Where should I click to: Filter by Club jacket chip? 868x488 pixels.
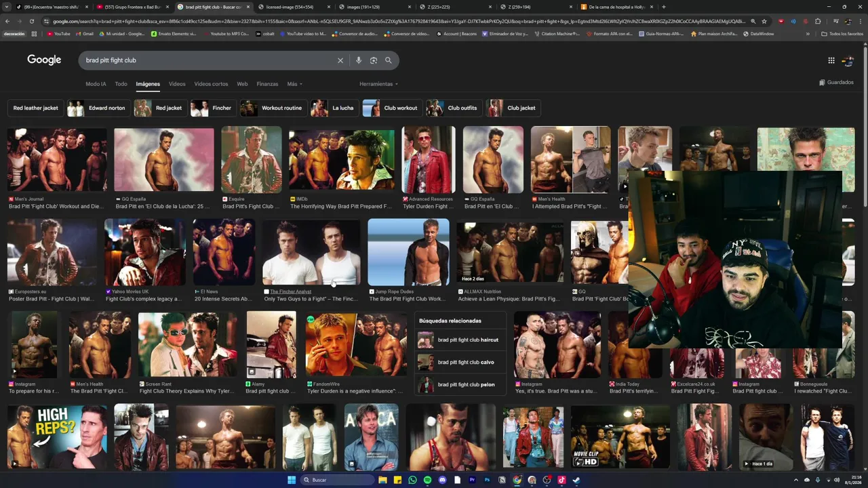(x=513, y=108)
